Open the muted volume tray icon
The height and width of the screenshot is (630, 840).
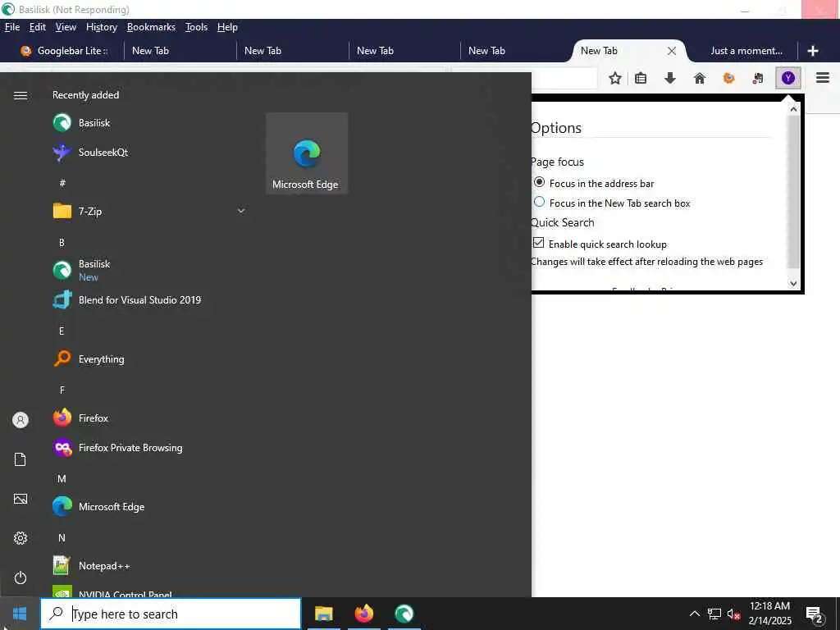tap(733, 614)
